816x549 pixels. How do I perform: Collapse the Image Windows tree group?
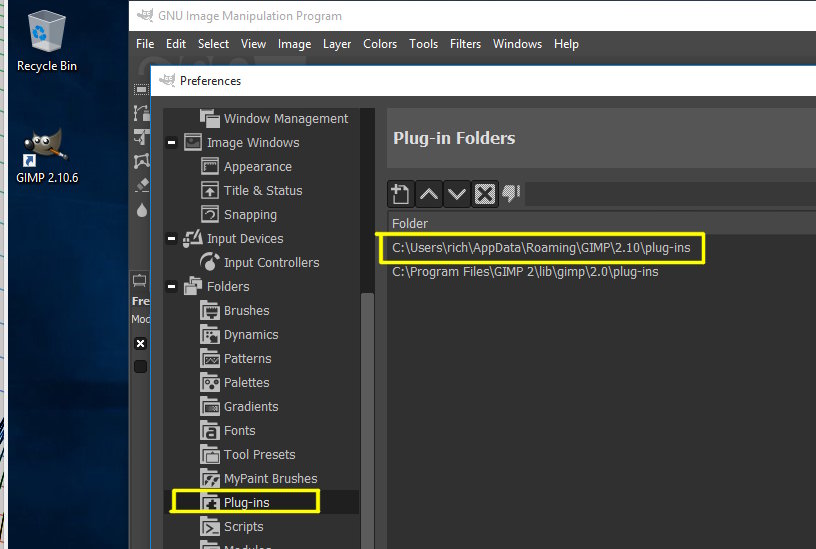pyautogui.click(x=171, y=142)
